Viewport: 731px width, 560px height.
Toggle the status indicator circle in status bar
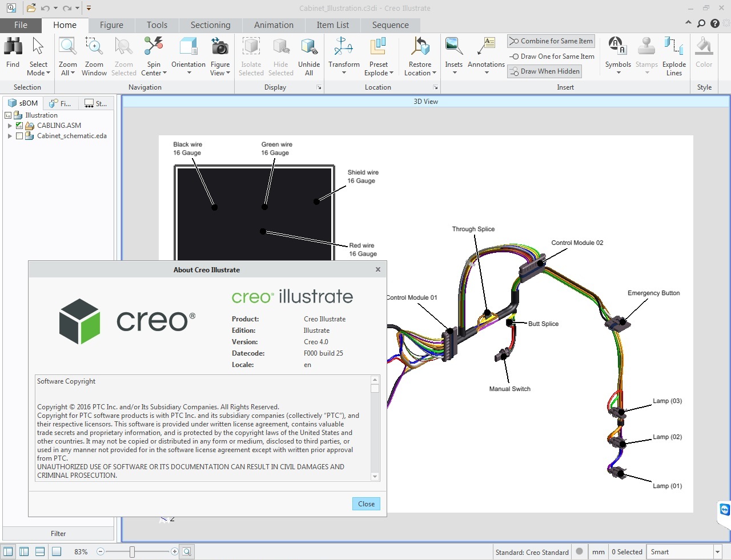click(x=579, y=551)
